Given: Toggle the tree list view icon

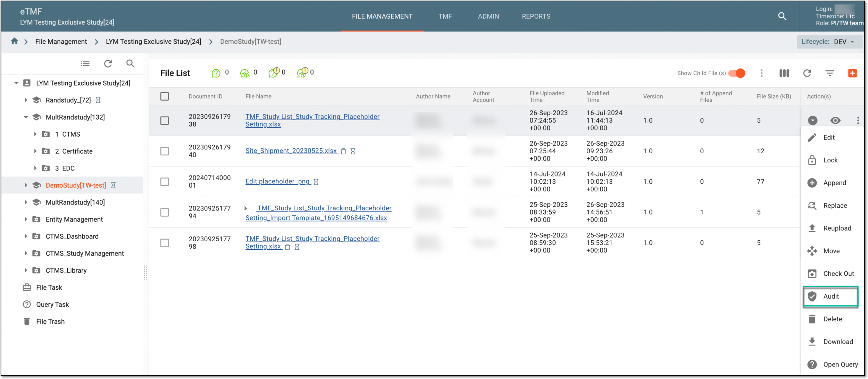Looking at the screenshot, I should pyautogui.click(x=85, y=64).
